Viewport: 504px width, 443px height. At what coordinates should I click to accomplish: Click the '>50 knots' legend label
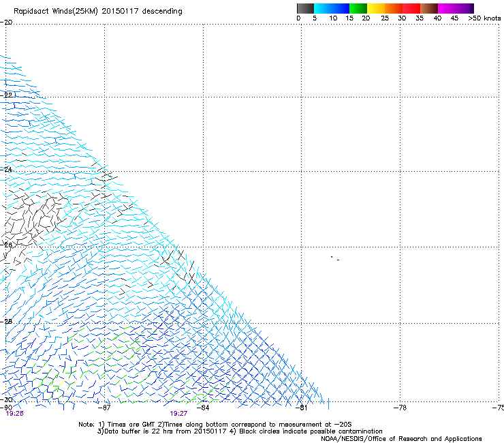pyautogui.click(x=484, y=18)
